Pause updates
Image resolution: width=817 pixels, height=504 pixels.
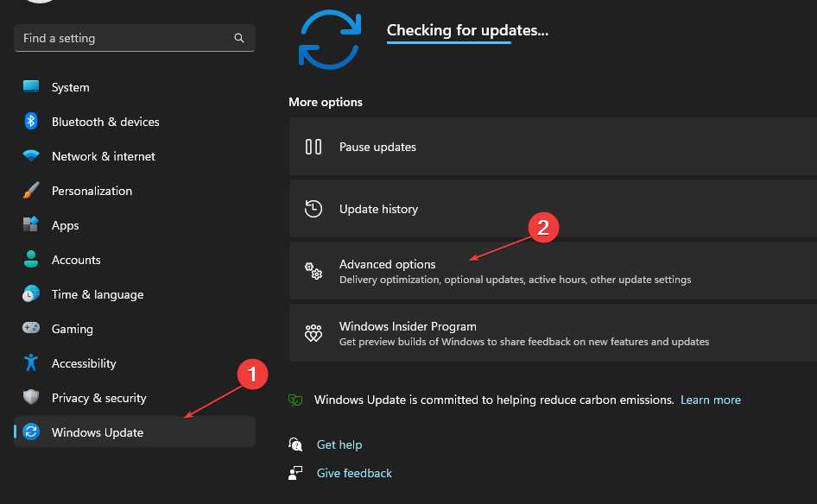377,148
